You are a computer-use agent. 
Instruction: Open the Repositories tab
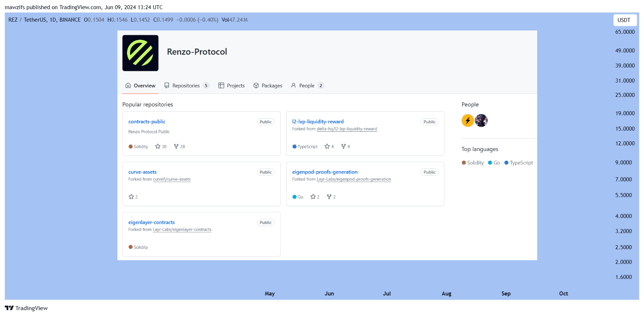(187, 86)
